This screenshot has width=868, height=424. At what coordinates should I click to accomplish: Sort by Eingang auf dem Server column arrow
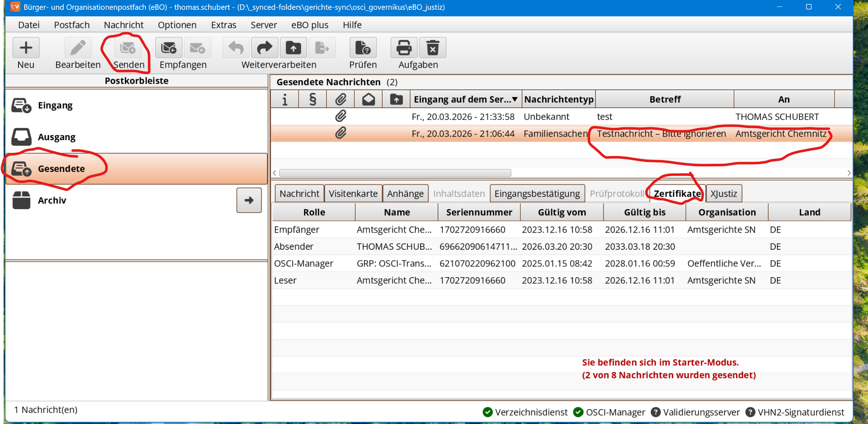click(x=514, y=99)
